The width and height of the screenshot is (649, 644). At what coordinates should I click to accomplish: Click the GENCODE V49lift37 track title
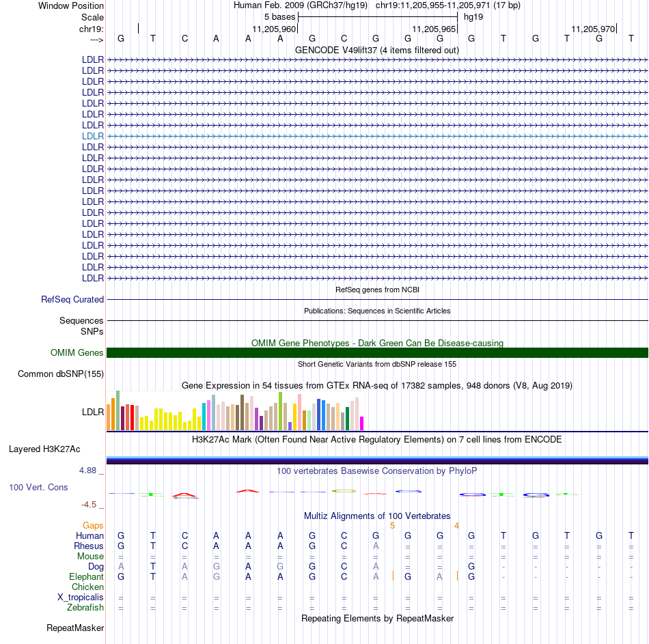click(x=377, y=50)
